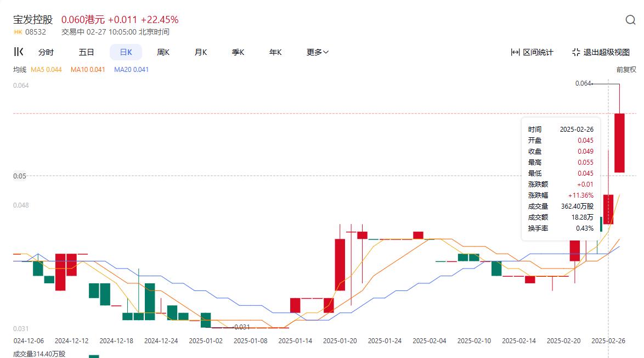Click the +22.45% change percentage
Image resolution: width=644 pixels, height=358 pixels.
(x=160, y=19)
